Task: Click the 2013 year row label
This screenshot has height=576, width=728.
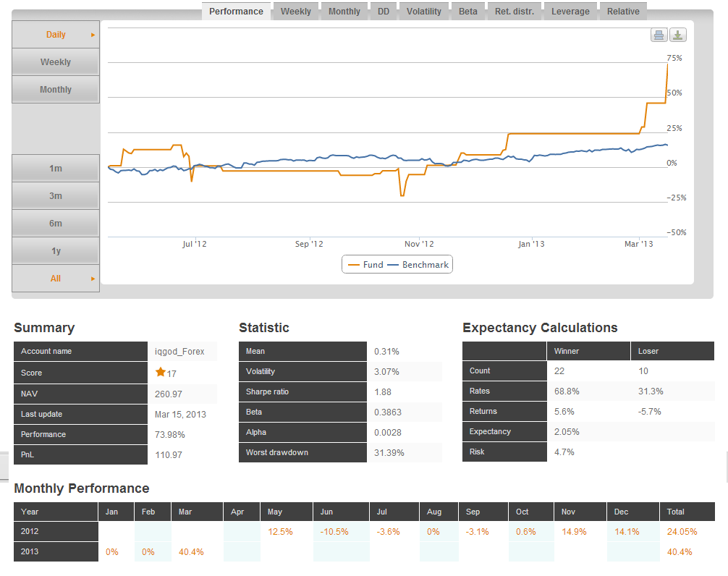Action: (56, 551)
